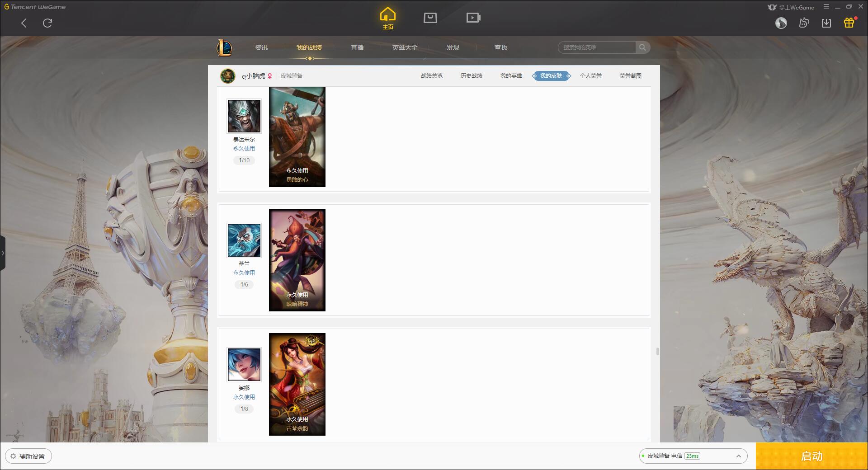The width and height of the screenshot is (868, 470).
Task: Open the 历史战绩 sub-tab
Action: point(472,76)
